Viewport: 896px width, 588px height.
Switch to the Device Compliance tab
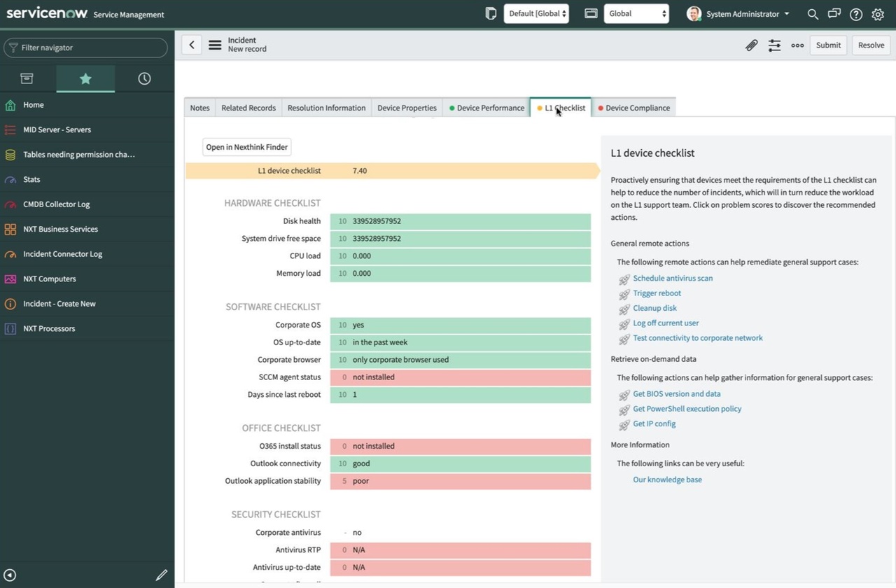coord(637,108)
